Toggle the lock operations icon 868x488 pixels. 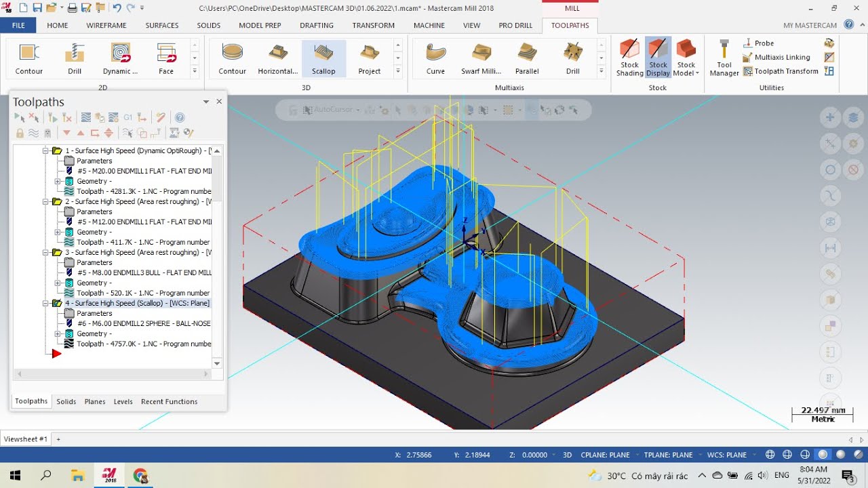tap(20, 133)
